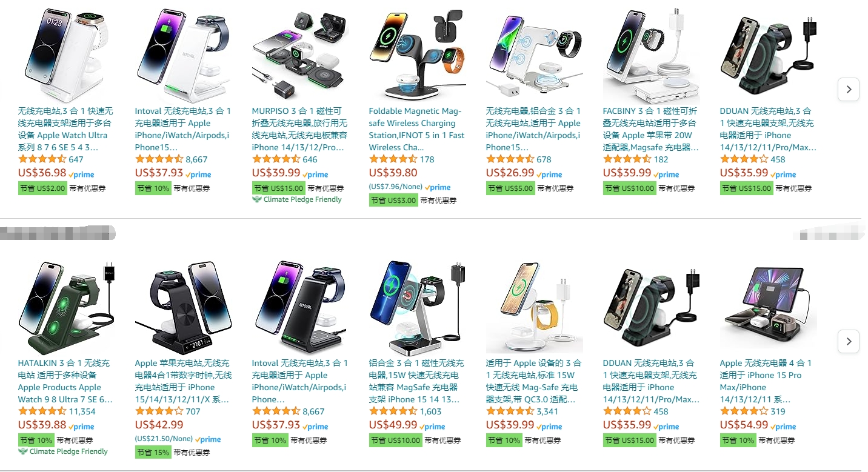Open the Climate Pledge Friendly icon under HATALKIN
868x472 pixels.
pyautogui.click(x=23, y=451)
